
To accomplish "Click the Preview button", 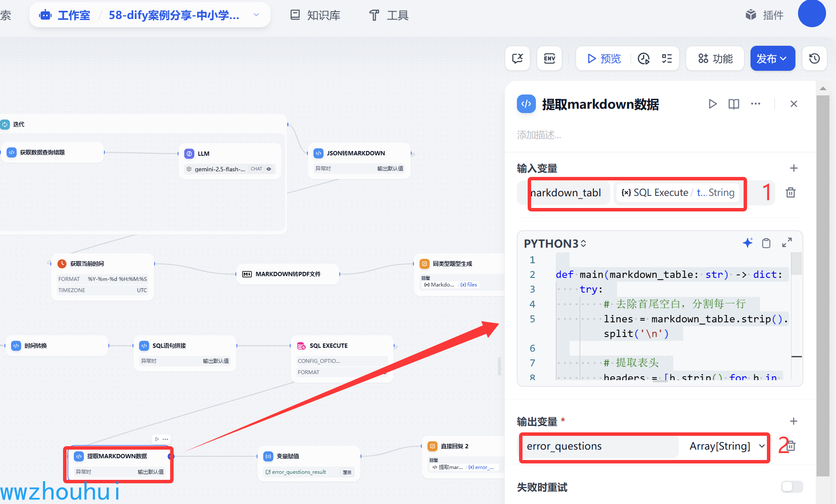I will (604, 58).
